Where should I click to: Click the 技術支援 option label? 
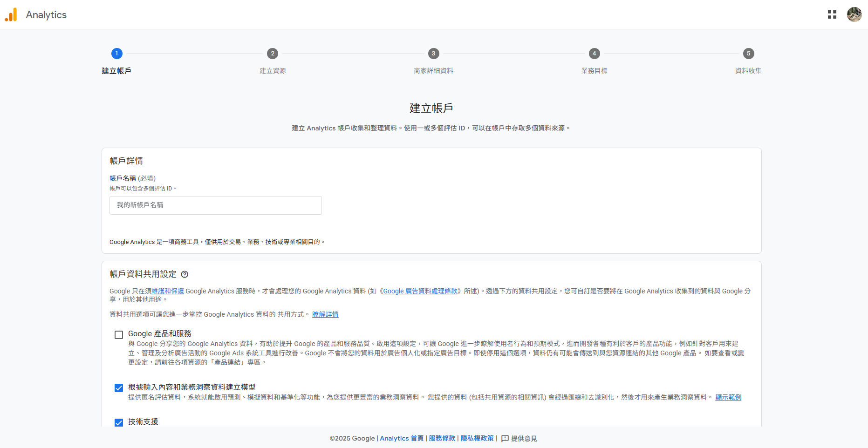click(x=143, y=421)
